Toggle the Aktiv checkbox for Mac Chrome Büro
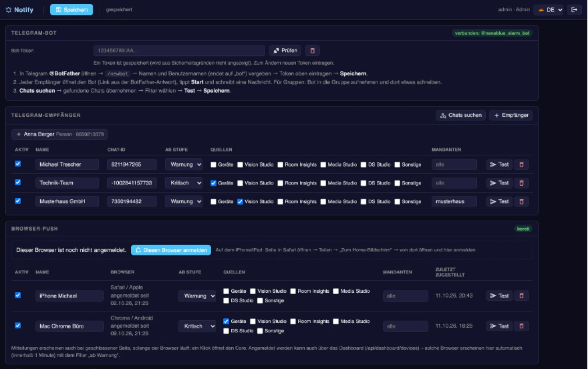 click(x=18, y=326)
